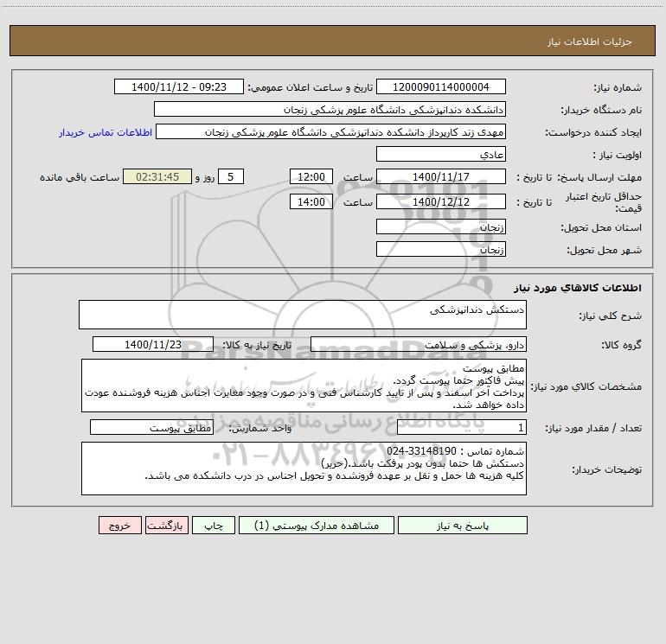Click the page header جزئیات اطلاعات نیاز
Screen dimensions: 666x644
(x=590, y=41)
